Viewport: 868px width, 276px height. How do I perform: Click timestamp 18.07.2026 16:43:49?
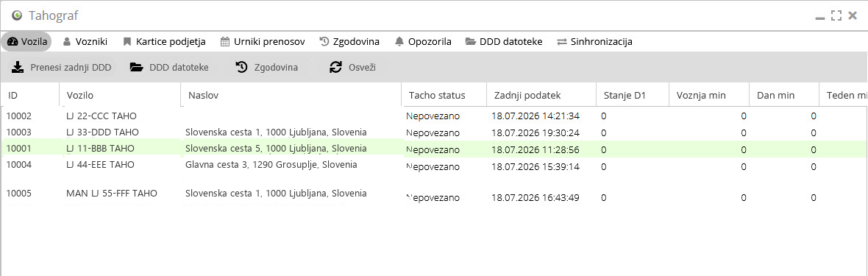536,197
